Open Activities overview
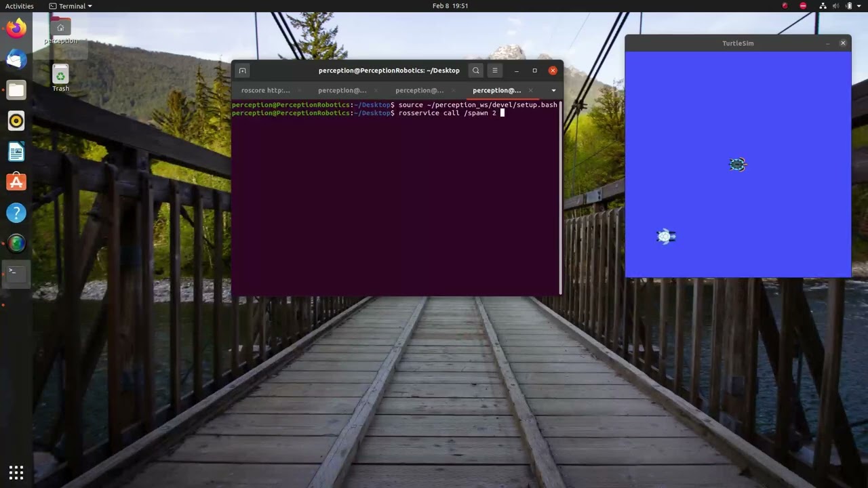This screenshot has width=868, height=488. click(x=20, y=6)
